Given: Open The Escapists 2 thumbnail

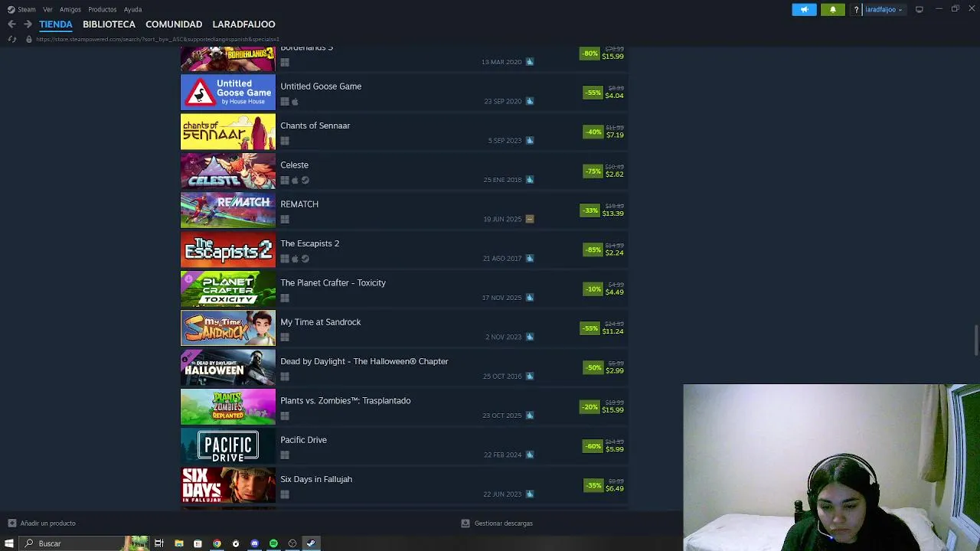Looking at the screenshot, I should tap(228, 249).
